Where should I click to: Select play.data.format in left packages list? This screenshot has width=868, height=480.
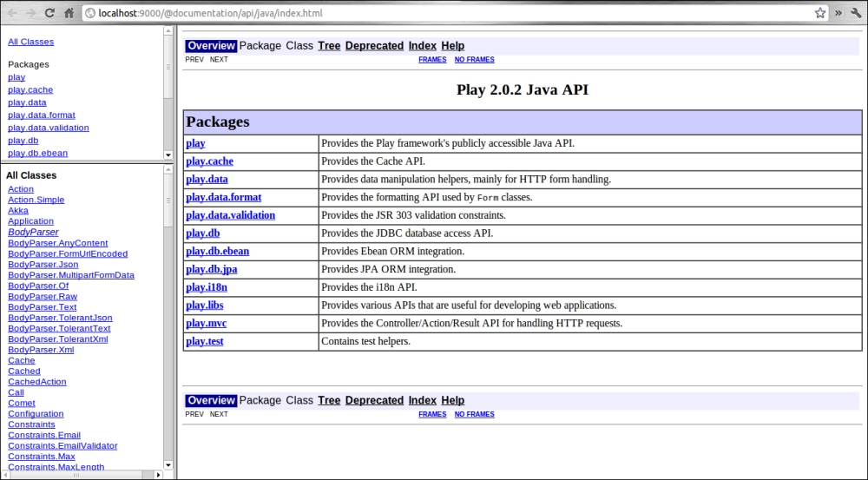coord(42,115)
